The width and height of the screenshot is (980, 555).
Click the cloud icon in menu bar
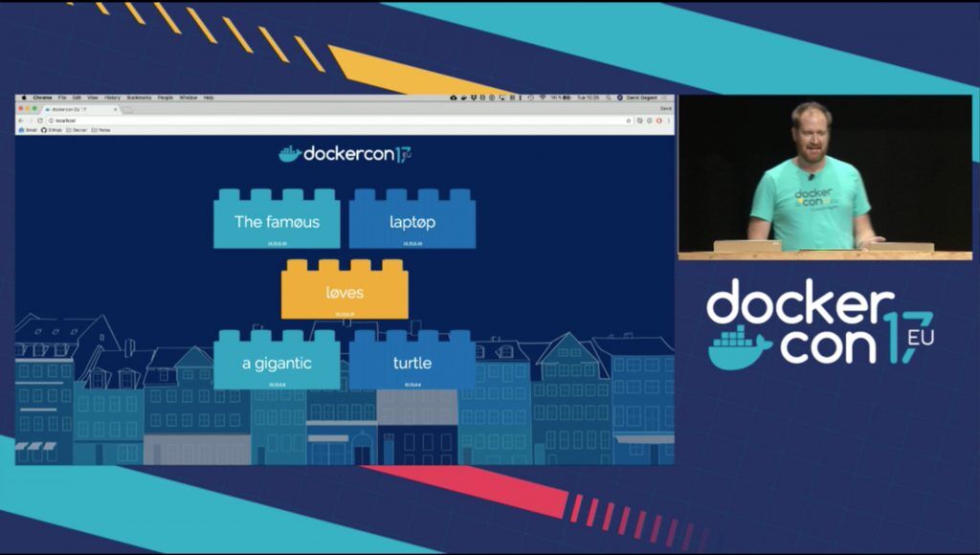[x=454, y=98]
